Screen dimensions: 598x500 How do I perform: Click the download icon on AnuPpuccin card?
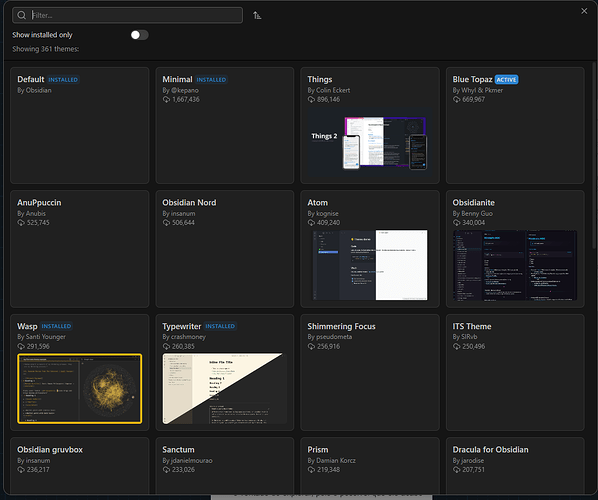click(21, 223)
